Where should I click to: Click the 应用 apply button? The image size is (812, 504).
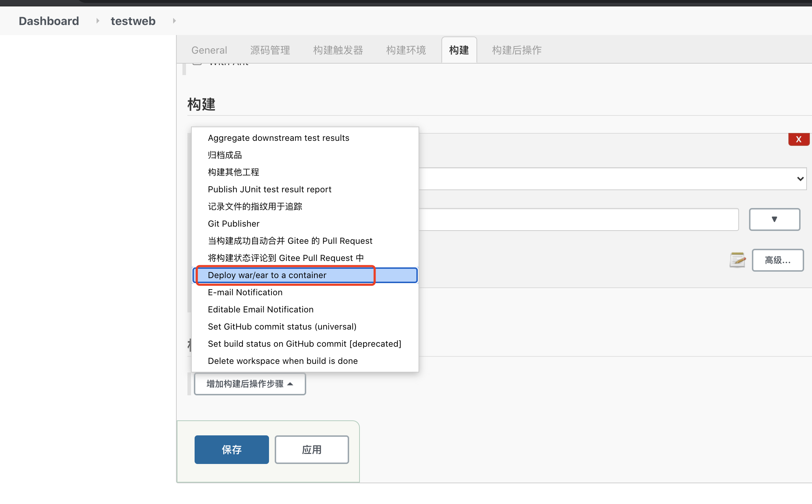pyautogui.click(x=312, y=450)
